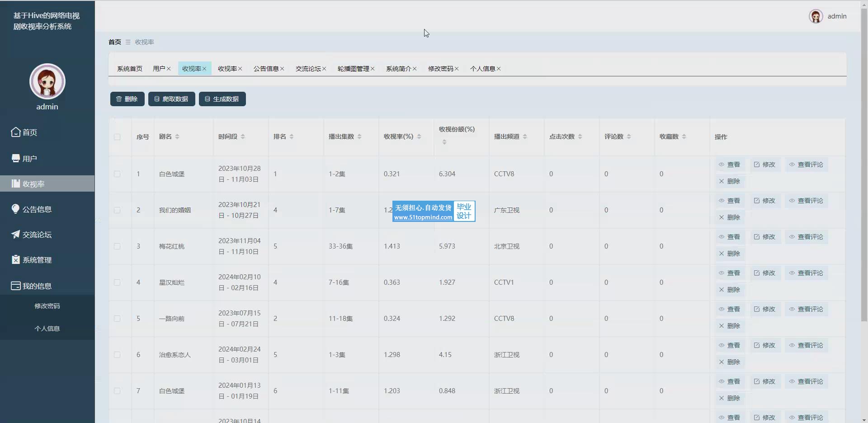The image size is (868, 423).
Task: Close the 系统简介 tab
Action: (x=415, y=69)
